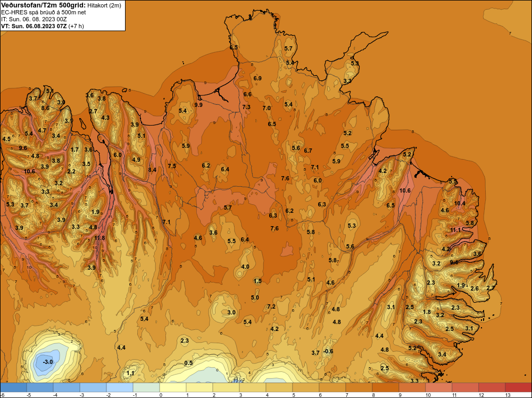Click the '9.6' temperature value on map
This screenshot has height=398, width=532.
click(23, 148)
